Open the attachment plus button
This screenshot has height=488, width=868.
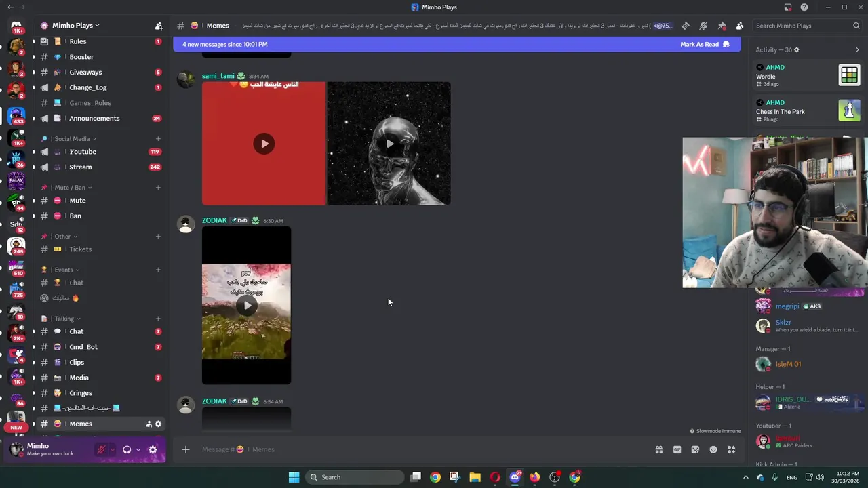coord(185,450)
